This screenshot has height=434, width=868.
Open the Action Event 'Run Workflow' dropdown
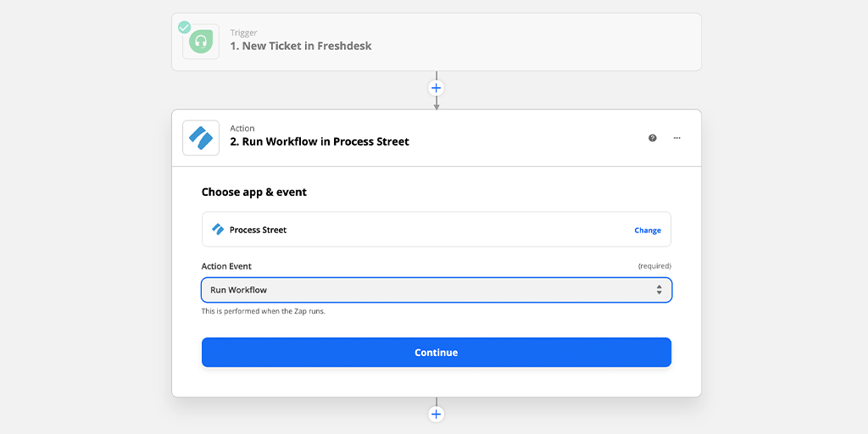pyautogui.click(x=437, y=290)
